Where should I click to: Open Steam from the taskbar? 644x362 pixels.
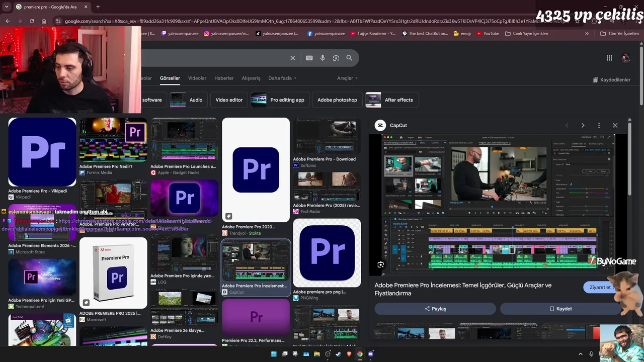click(x=338, y=354)
